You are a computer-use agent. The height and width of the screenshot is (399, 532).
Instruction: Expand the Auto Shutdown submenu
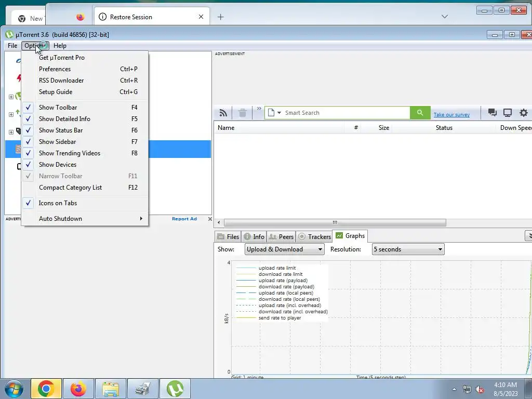pos(85,219)
